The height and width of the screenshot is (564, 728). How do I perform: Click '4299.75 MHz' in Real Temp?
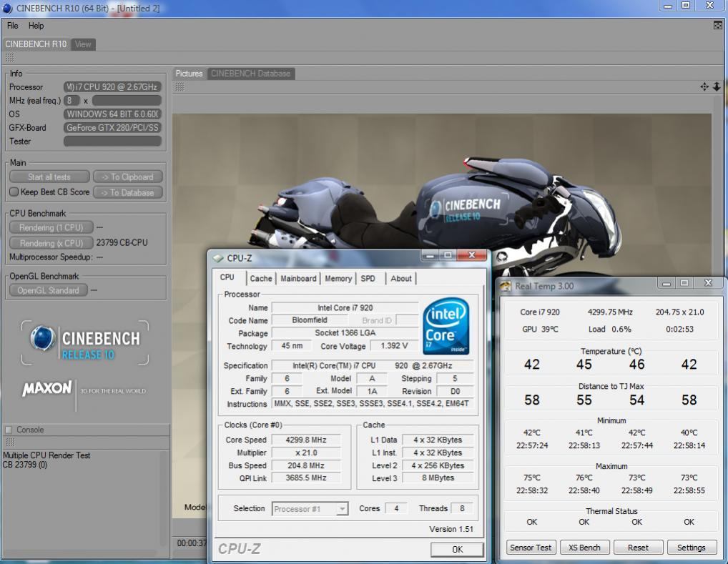coord(610,312)
